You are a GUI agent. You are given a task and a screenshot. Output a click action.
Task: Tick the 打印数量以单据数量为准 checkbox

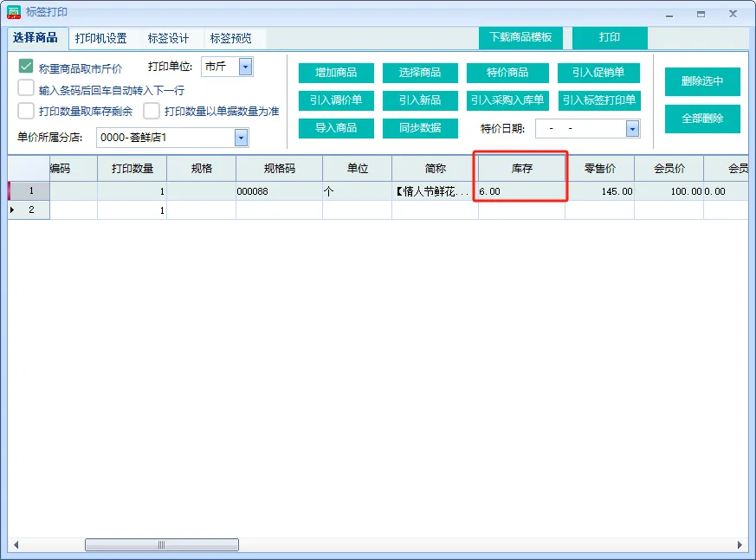[152, 111]
